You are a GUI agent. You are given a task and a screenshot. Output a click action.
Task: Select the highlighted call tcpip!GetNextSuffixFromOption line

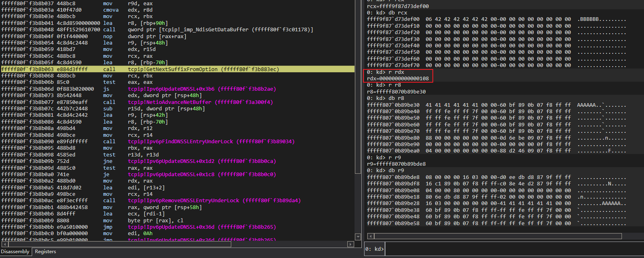177,69
